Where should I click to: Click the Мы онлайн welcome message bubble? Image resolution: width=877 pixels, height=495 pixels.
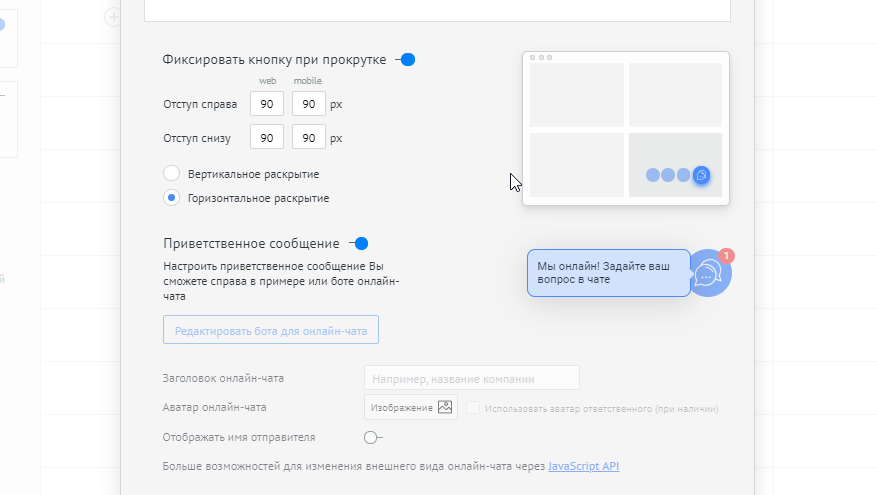(x=608, y=273)
